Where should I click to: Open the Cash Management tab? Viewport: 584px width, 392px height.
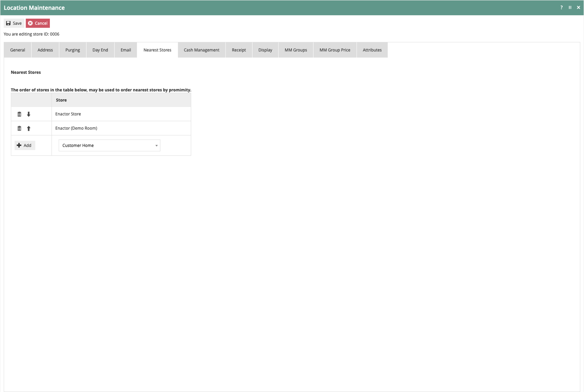(201, 50)
